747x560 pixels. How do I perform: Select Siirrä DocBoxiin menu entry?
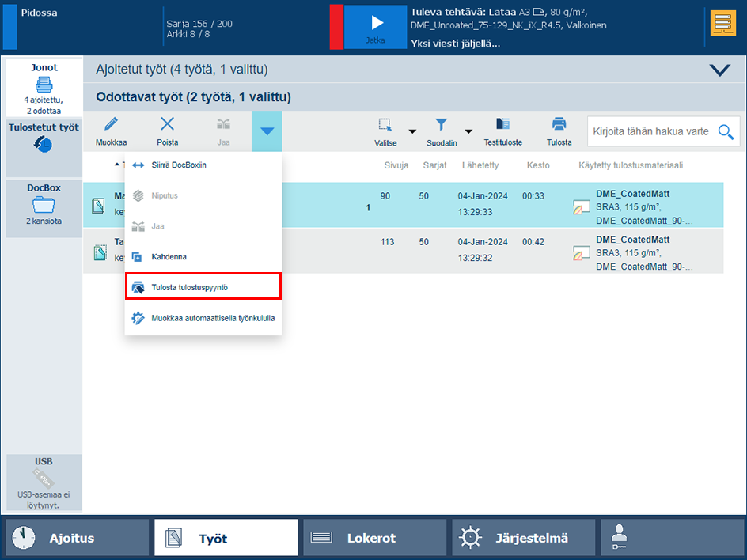(x=203, y=165)
